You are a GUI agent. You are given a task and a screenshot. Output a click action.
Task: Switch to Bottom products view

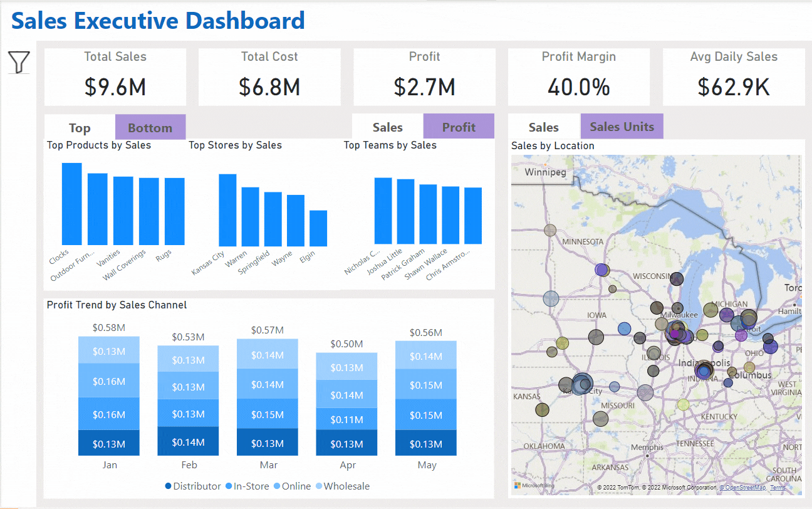[x=150, y=127]
